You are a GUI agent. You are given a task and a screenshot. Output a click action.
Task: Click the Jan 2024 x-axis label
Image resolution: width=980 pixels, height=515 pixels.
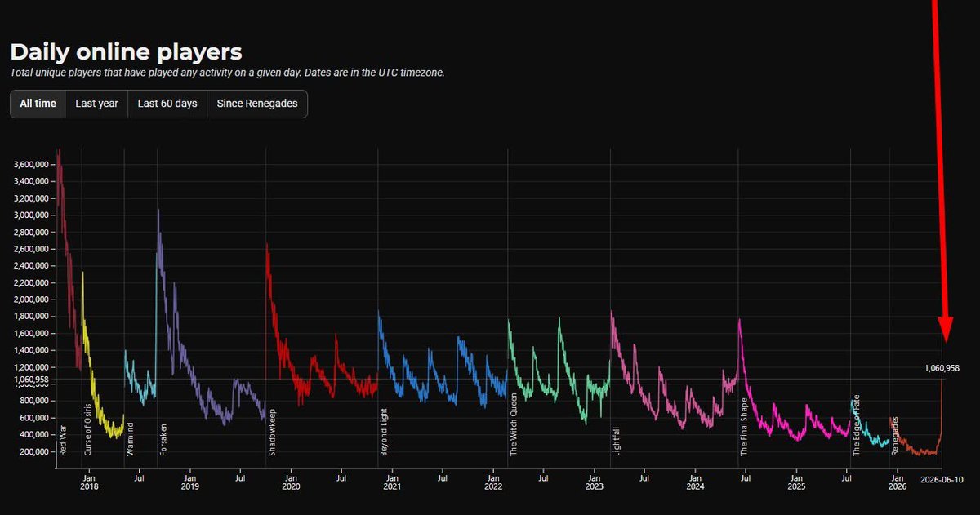[695, 482]
